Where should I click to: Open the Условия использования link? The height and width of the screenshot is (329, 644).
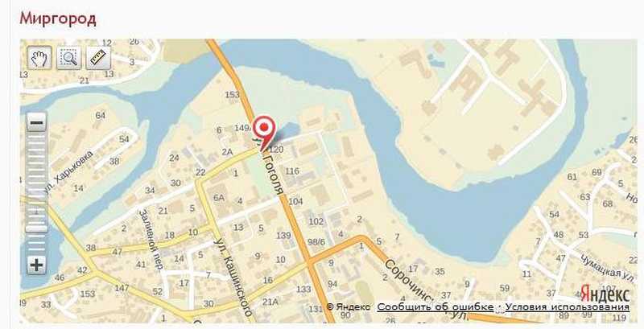click(568, 306)
